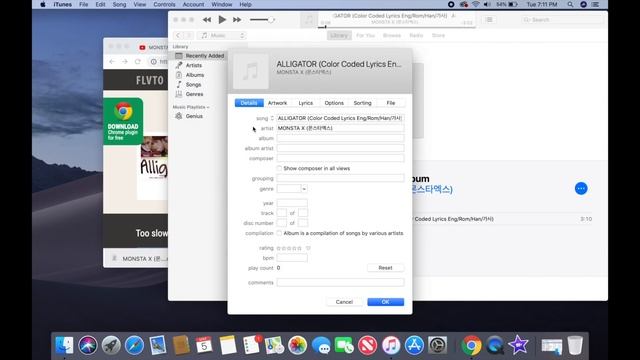The width and height of the screenshot is (640, 360).
Task: Click the composer input field
Action: tap(340, 158)
